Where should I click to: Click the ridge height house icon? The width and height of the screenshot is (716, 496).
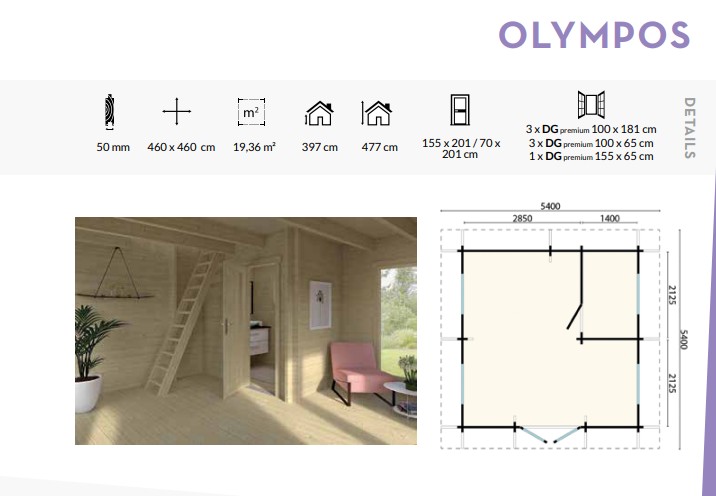point(377,113)
